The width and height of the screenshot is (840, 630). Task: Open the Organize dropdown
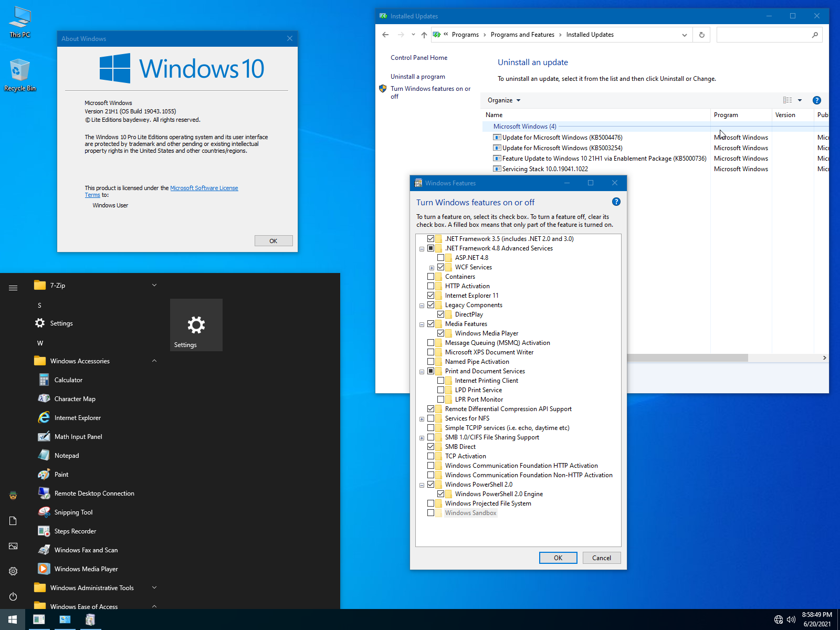pyautogui.click(x=502, y=100)
